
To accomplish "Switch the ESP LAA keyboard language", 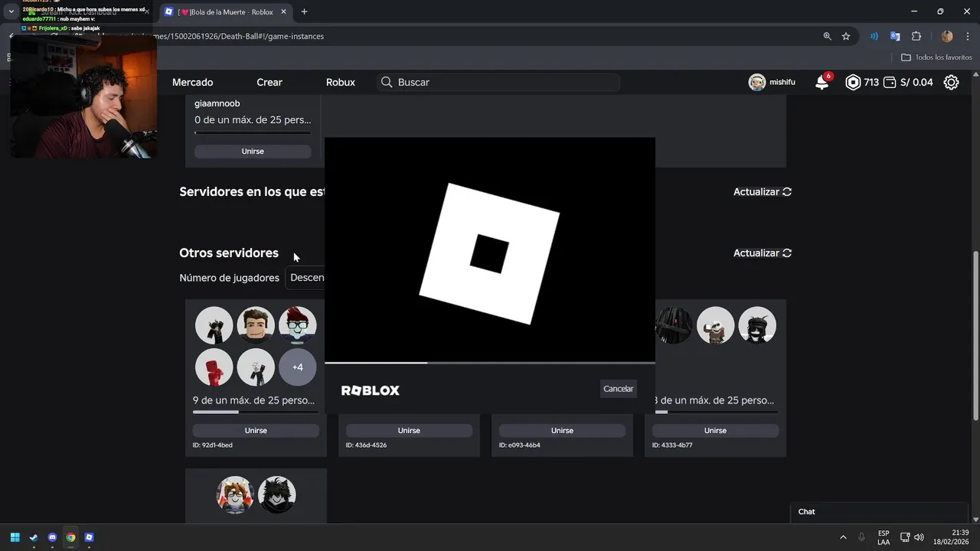I will [884, 537].
